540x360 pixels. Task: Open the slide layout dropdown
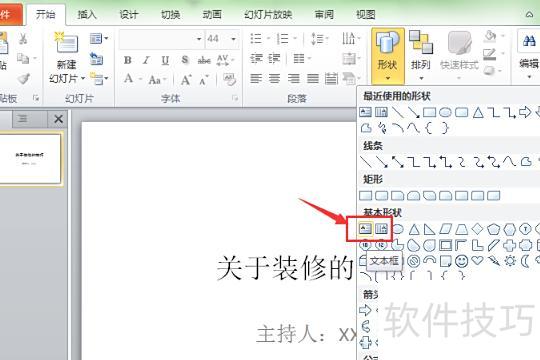click(98, 39)
